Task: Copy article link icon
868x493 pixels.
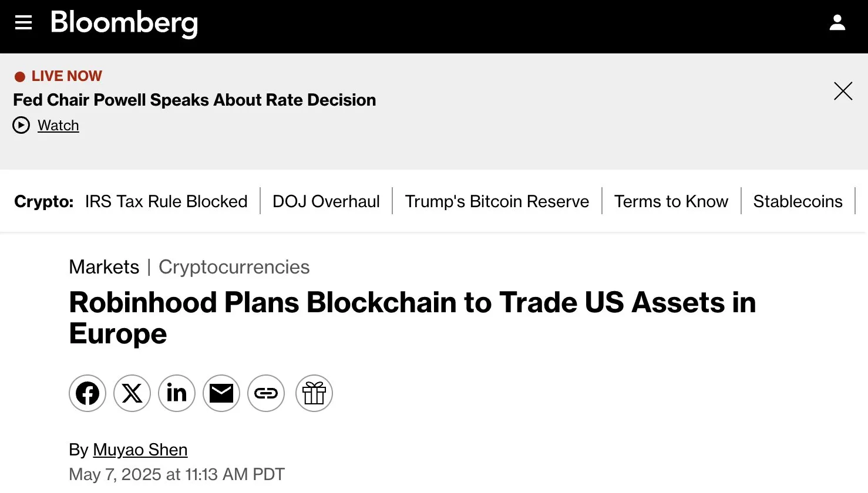Action: click(x=266, y=393)
